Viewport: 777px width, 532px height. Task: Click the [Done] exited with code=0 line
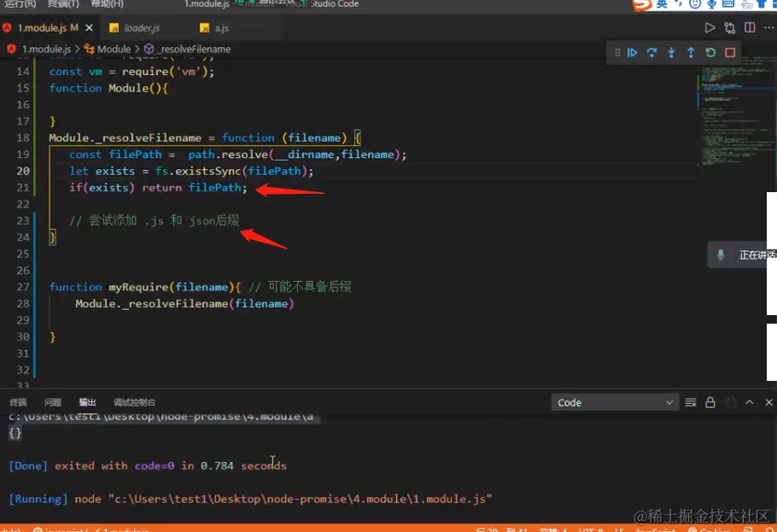pos(148,465)
